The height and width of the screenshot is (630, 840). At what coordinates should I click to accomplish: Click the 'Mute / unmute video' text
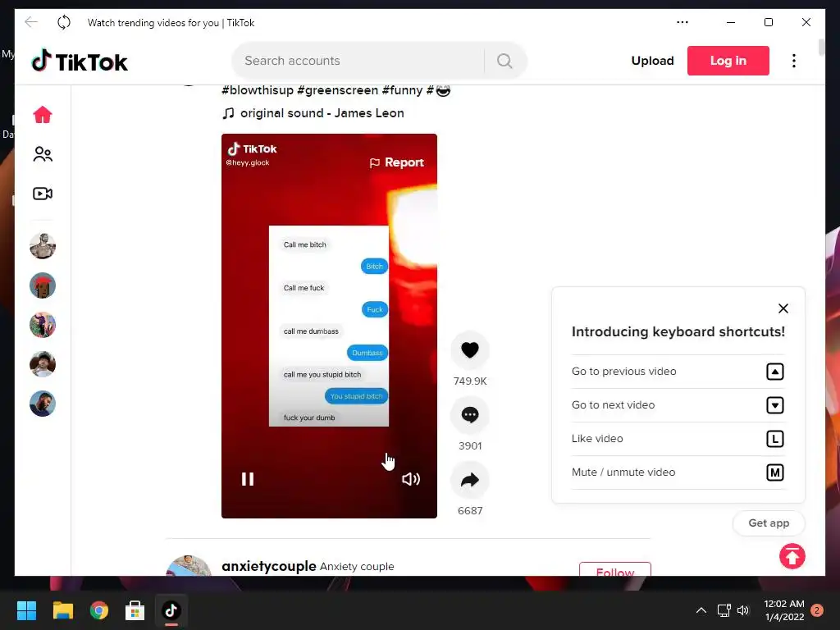point(623,472)
